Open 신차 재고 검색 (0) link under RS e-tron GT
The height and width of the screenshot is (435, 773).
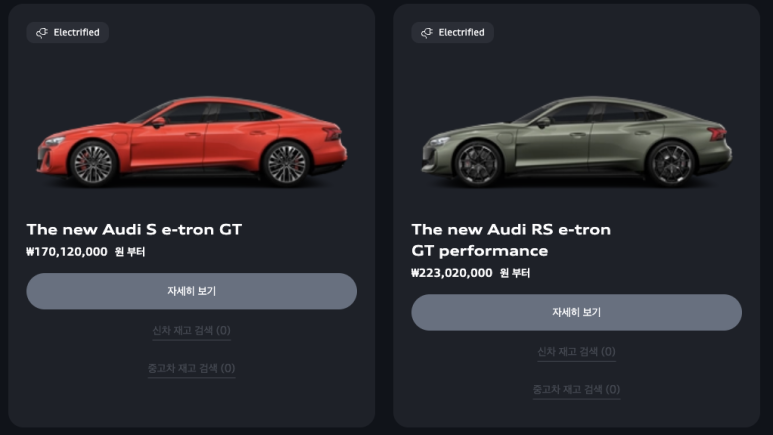(x=576, y=351)
